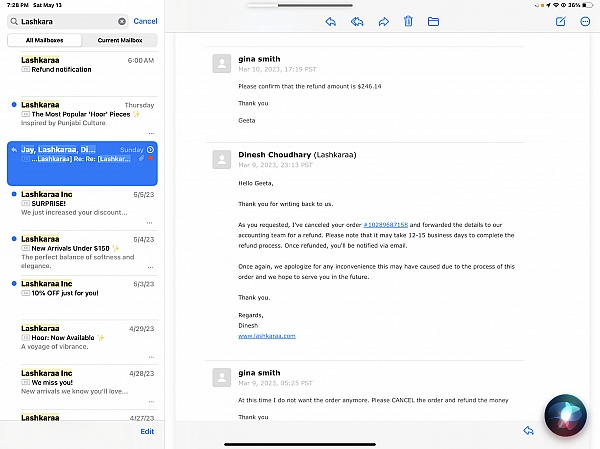Switch to Current Mailbox search scope
The image size is (600, 449).
(119, 40)
